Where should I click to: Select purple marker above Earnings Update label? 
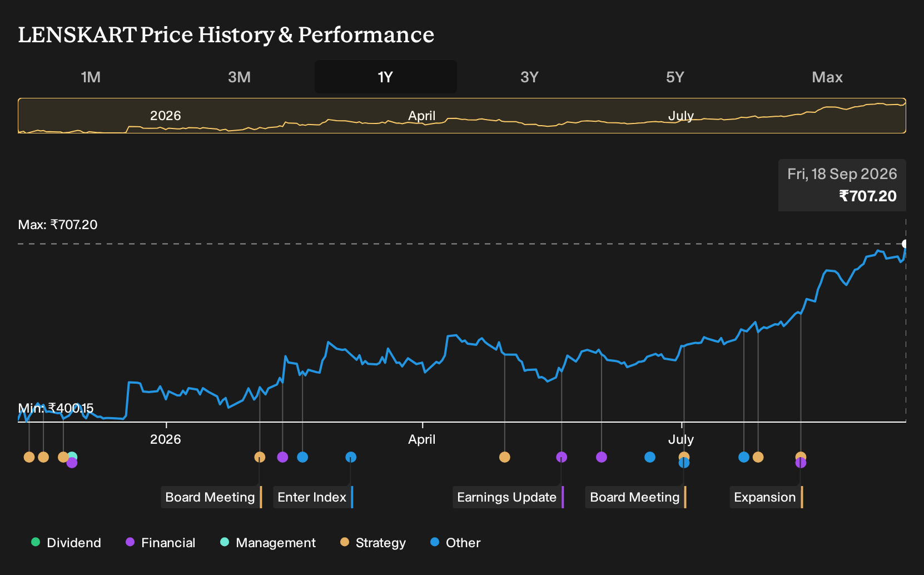pos(562,457)
